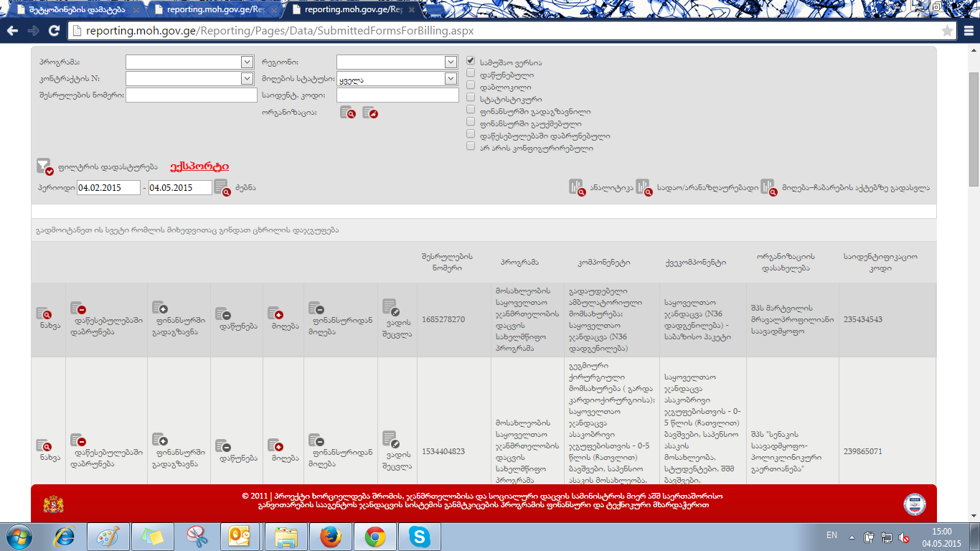Viewport: 980px width, 551px height.
Task: Enable the blocked (დაბლოკილი) checkbox
Action: [x=471, y=87]
